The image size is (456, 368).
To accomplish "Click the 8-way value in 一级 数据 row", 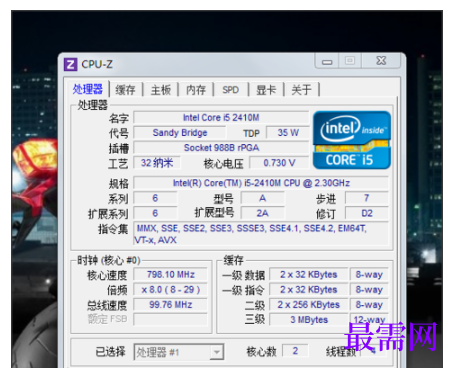I will pos(369,275).
